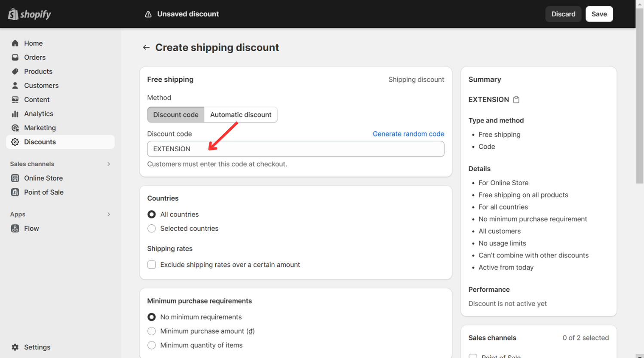Viewport: 644px width, 358px height.
Task: Click the page vertical scrollbar thumb
Action: tap(640, 95)
